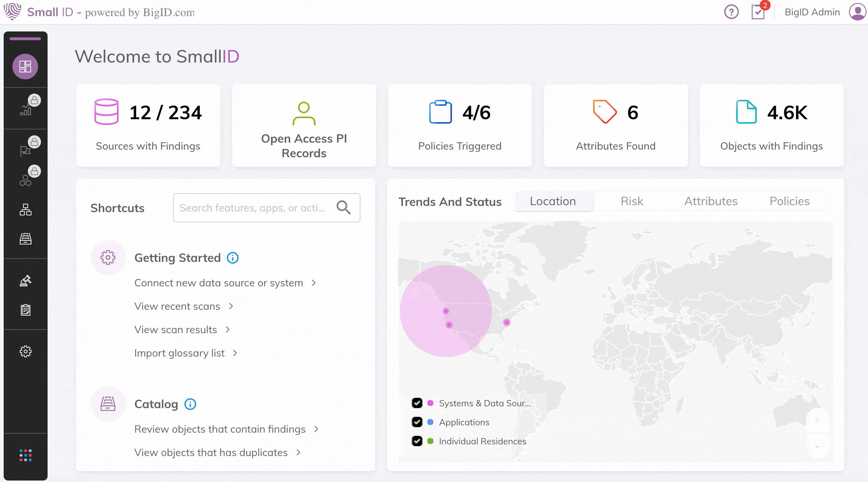This screenshot has width=868, height=482.
Task: Open View objects that has duplicates
Action: (x=211, y=452)
